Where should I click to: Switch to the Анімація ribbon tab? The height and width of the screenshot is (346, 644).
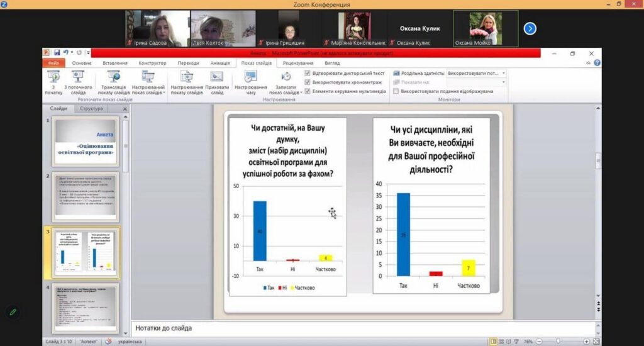220,63
